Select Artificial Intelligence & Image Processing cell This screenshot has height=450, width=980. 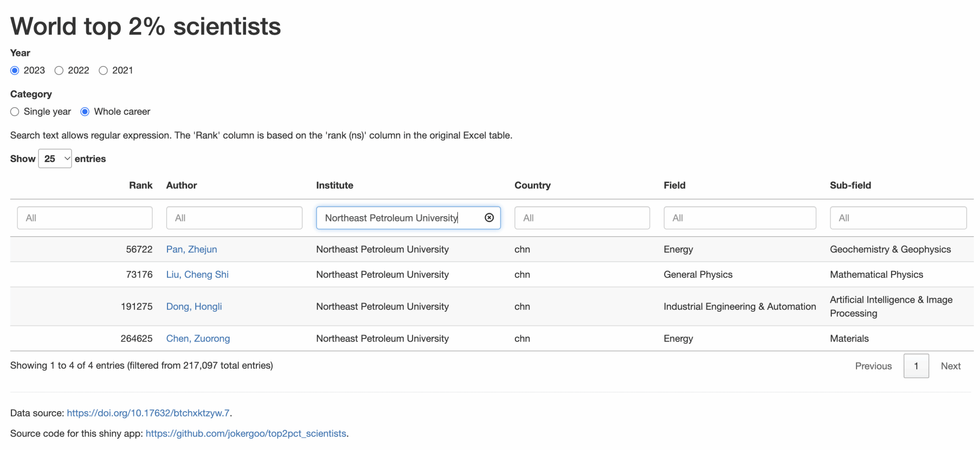[x=891, y=307]
